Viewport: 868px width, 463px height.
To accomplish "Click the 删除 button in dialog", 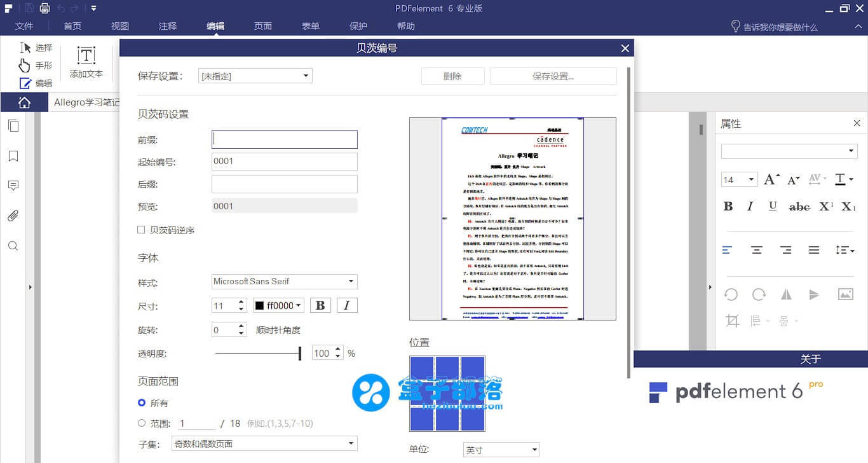I will point(452,76).
